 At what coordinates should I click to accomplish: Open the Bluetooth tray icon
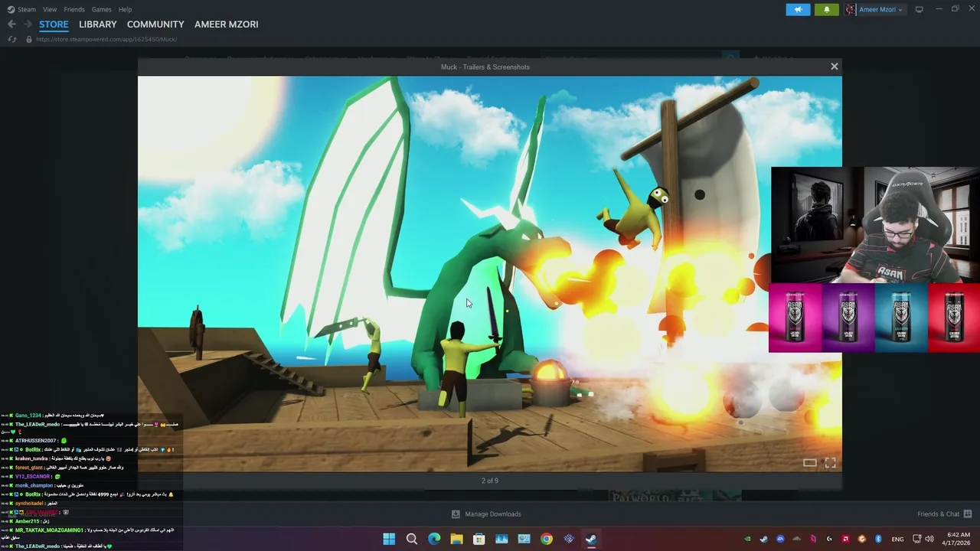click(879, 539)
